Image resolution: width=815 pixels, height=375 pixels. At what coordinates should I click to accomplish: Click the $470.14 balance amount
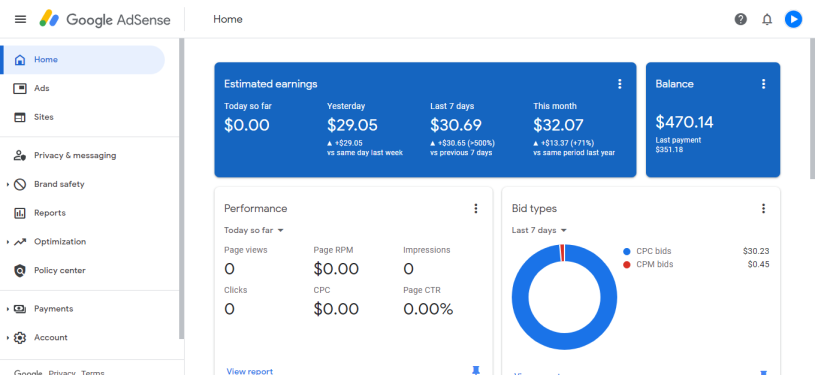click(x=684, y=122)
